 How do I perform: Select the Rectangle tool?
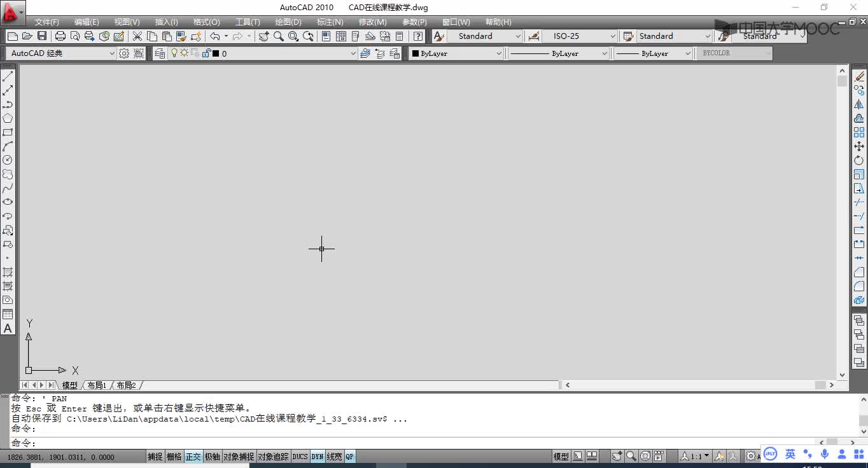(x=8, y=132)
